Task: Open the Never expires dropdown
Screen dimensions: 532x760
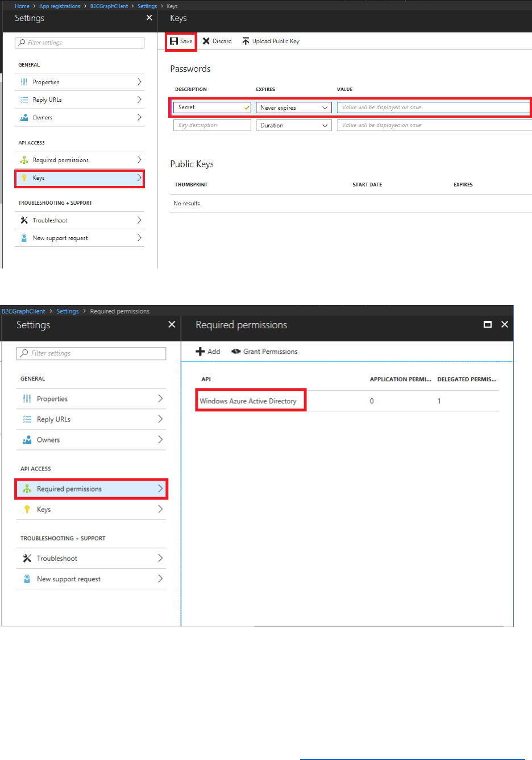Action: coord(294,108)
